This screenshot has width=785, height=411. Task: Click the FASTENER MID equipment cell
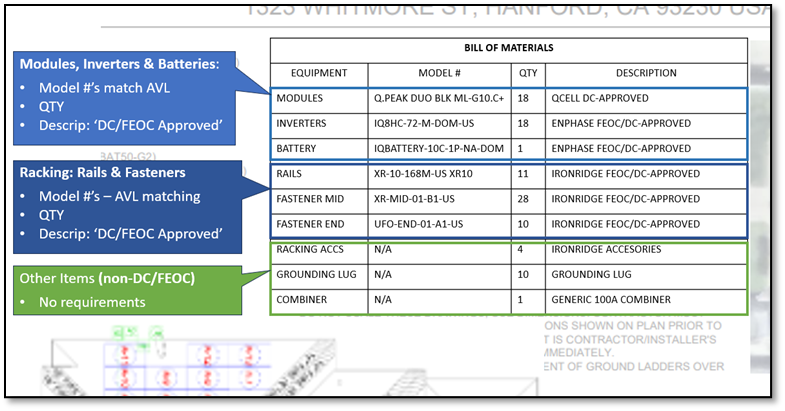tap(310, 199)
